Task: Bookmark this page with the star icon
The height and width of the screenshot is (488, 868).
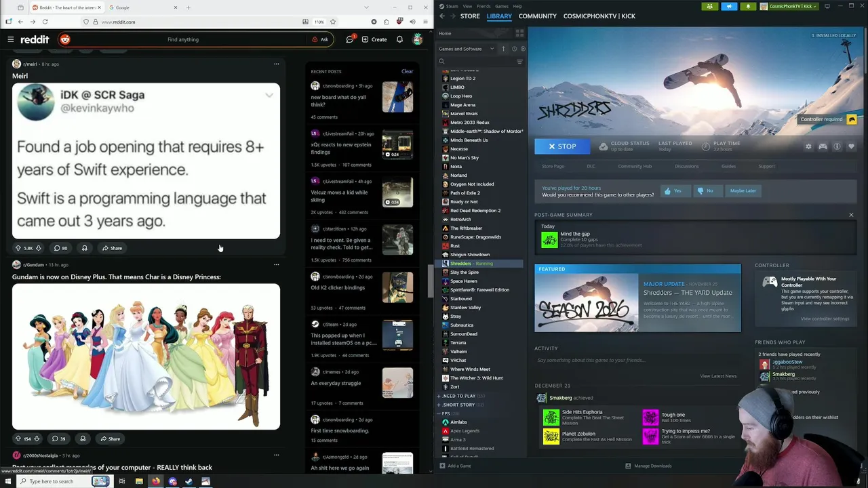Action: (x=333, y=22)
